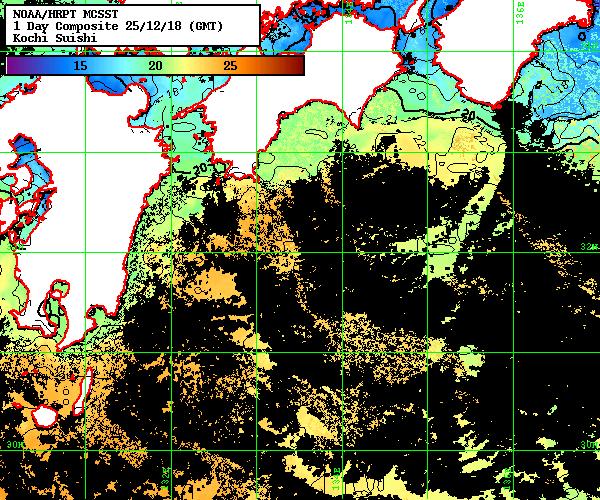Image resolution: width=600 pixels, height=500 pixels.
Task: Select the round white island at bottom left
Action: click(45, 414)
